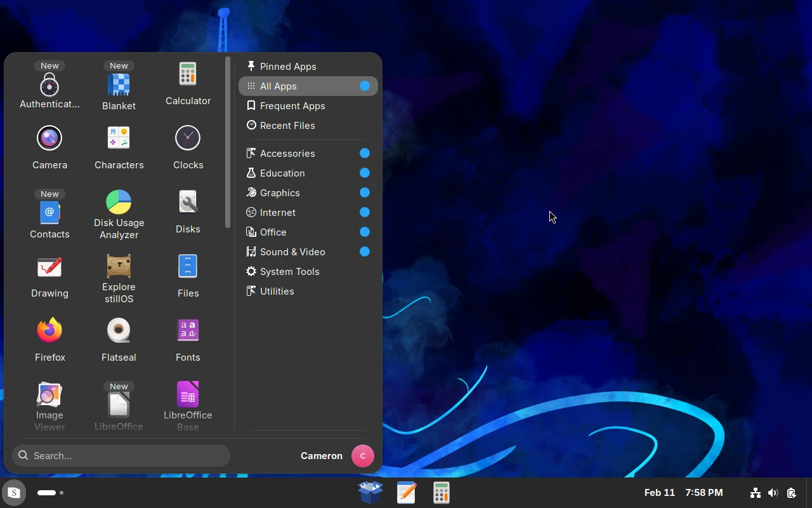Open the volume control in system tray
Screen dimensions: 812x508
(773, 493)
